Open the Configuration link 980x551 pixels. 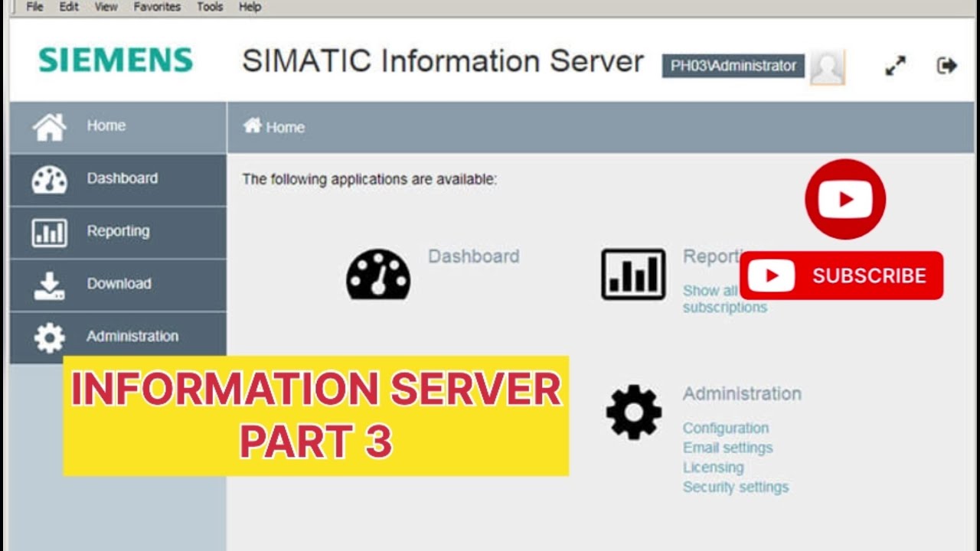tap(726, 428)
